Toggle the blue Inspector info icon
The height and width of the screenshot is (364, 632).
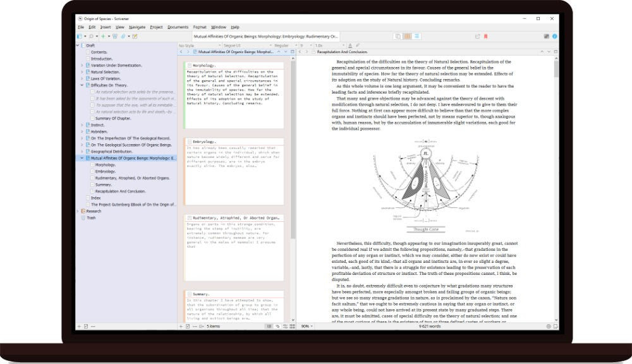[555, 36]
